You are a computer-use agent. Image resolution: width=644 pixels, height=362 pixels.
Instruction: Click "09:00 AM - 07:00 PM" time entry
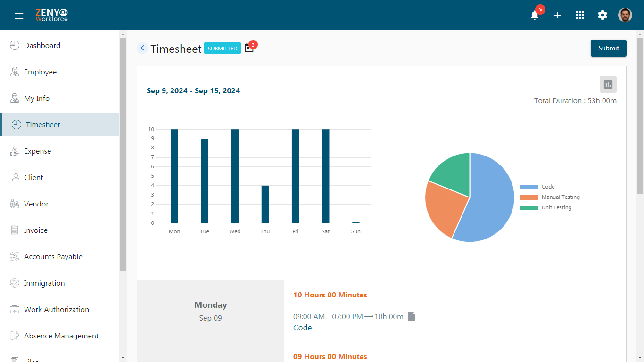328,317
